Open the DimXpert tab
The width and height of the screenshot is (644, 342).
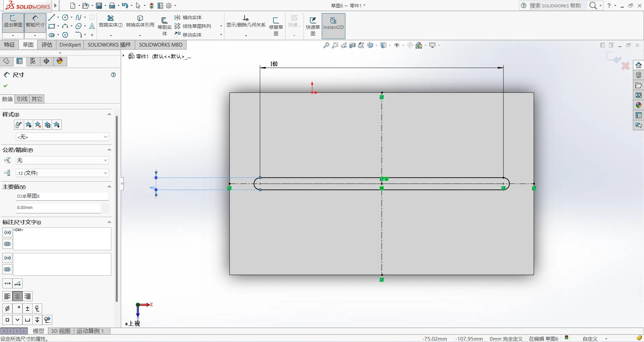click(x=70, y=45)
